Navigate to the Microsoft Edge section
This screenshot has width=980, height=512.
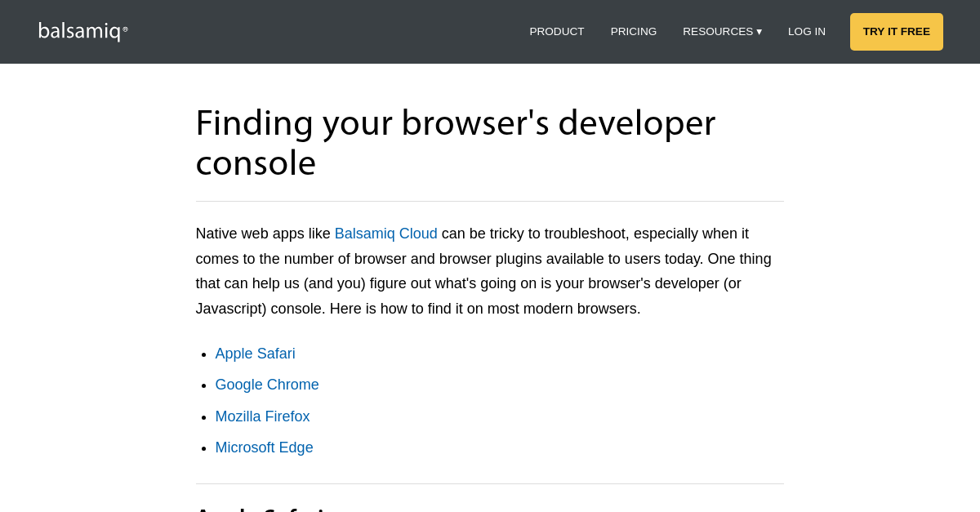[264, 447]
